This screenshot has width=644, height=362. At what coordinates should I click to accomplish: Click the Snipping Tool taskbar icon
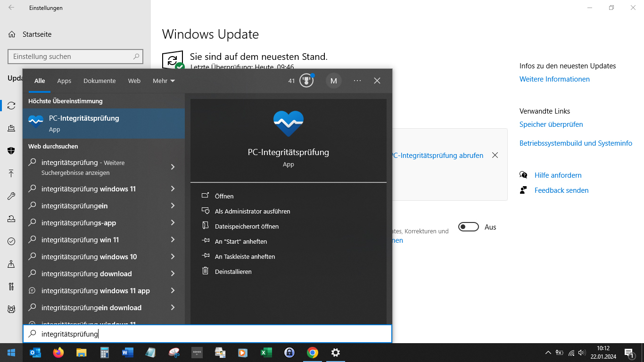click(x=174, y=353)
